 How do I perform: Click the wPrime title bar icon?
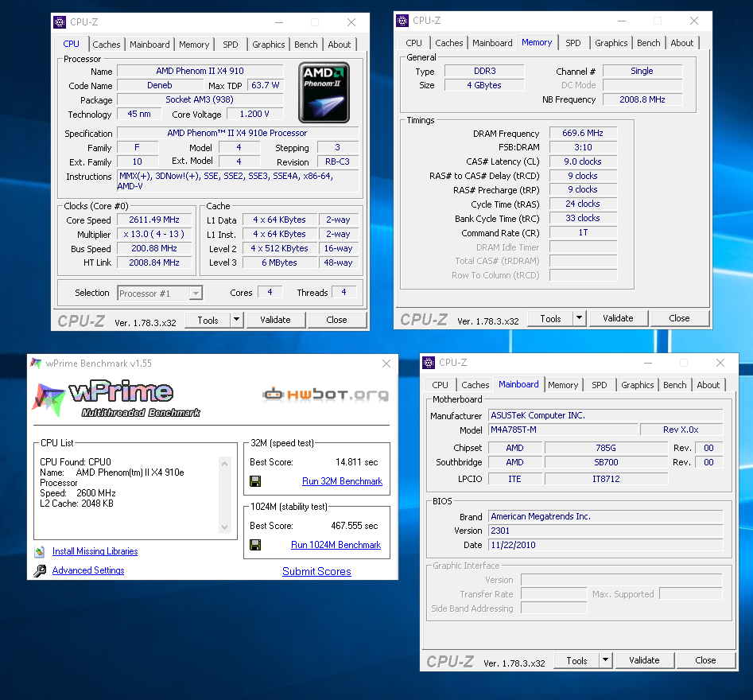click(x=36, y=364)
